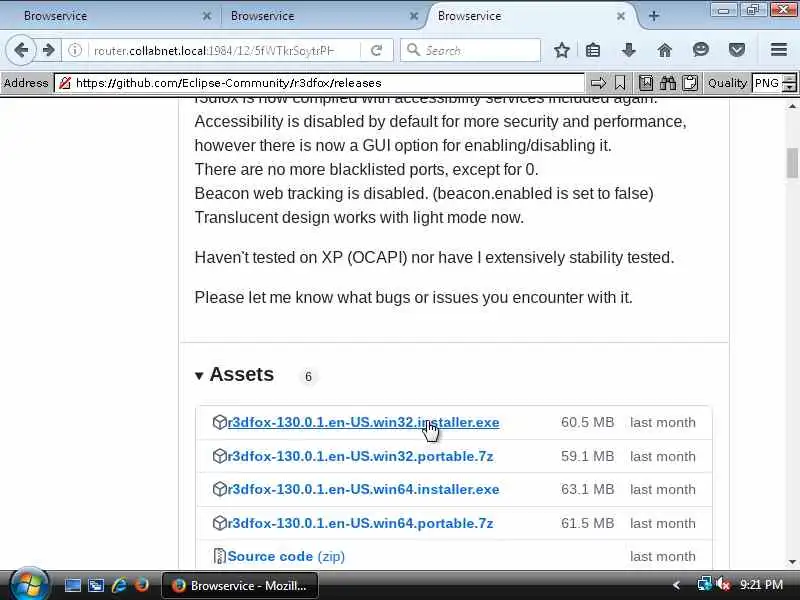
Task: Click the Pocket icon in toolbar
Action: (737, 50)
